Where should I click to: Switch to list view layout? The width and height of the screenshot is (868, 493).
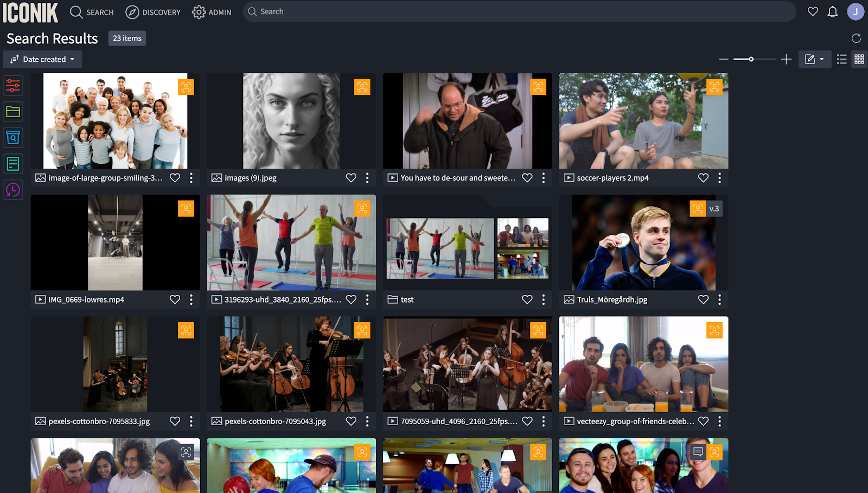(841, 59)
